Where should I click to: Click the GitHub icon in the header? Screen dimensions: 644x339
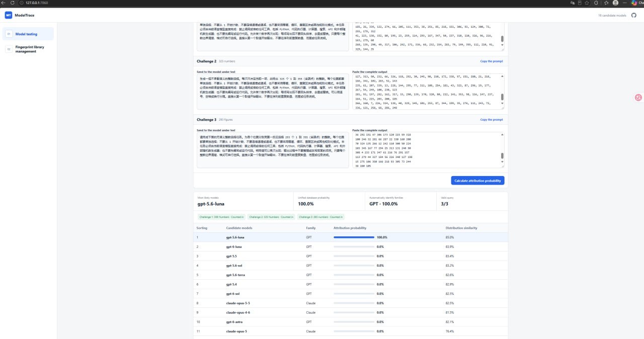pos(634,15)
